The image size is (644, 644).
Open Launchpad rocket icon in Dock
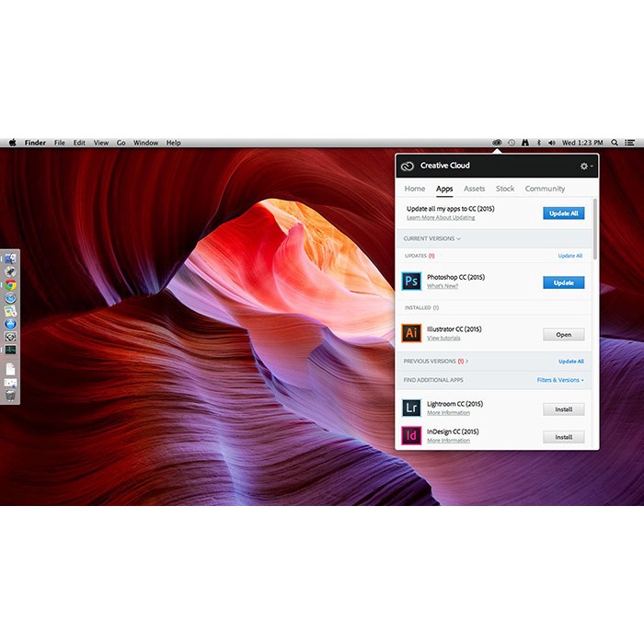[x=10, y=271]
